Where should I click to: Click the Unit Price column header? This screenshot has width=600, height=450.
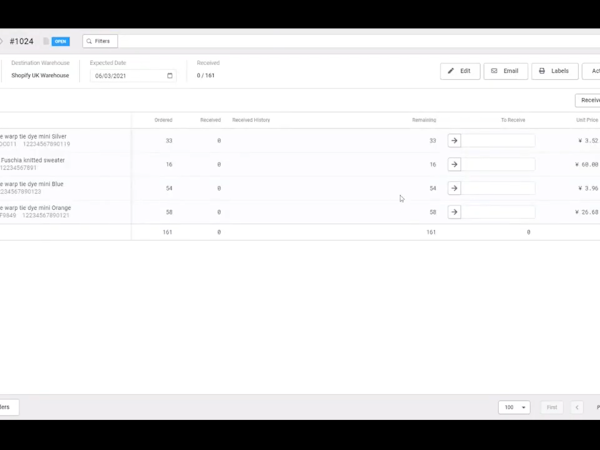coord(587,120)
